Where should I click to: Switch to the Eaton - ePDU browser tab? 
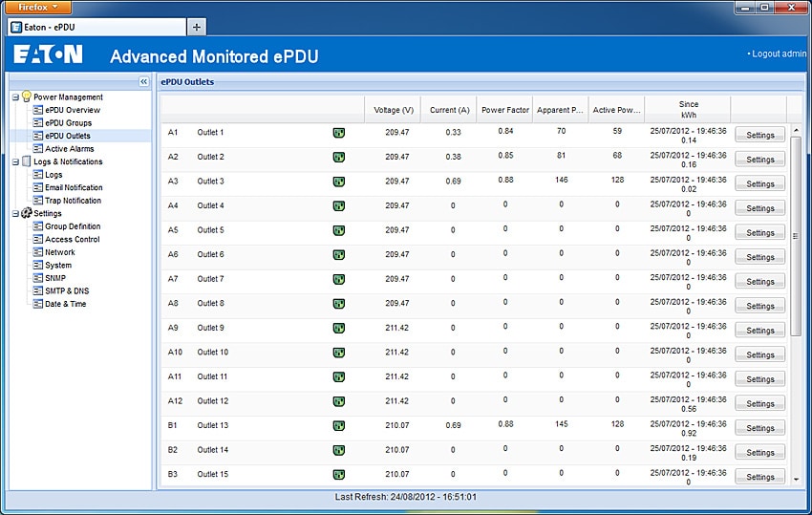(96, 27)
